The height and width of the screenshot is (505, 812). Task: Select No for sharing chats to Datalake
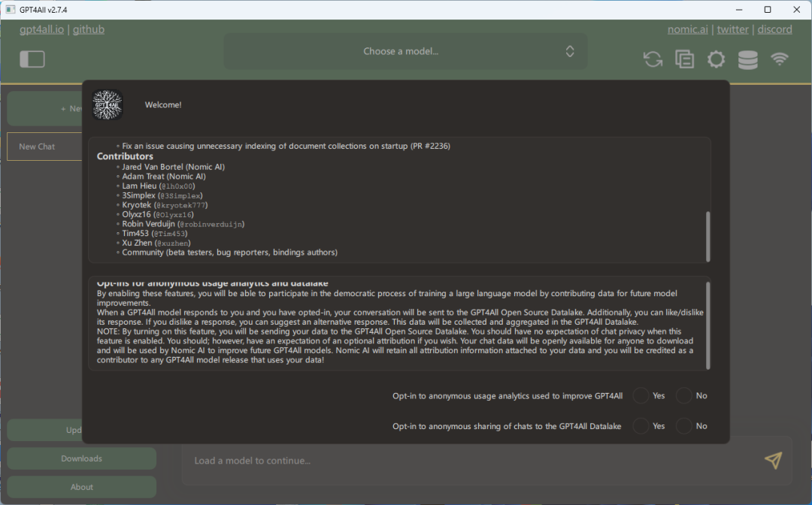click(683, 426)
